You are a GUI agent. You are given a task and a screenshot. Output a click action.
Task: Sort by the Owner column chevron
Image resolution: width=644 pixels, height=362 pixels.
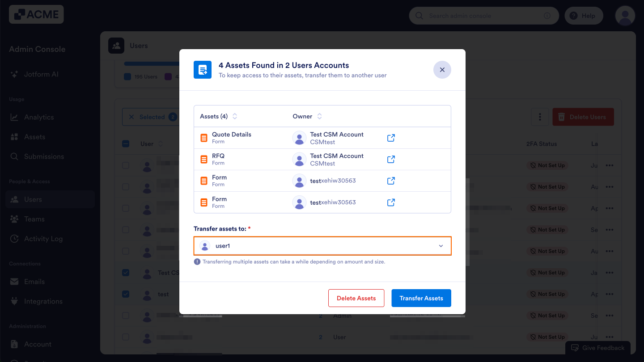(319, 116)
